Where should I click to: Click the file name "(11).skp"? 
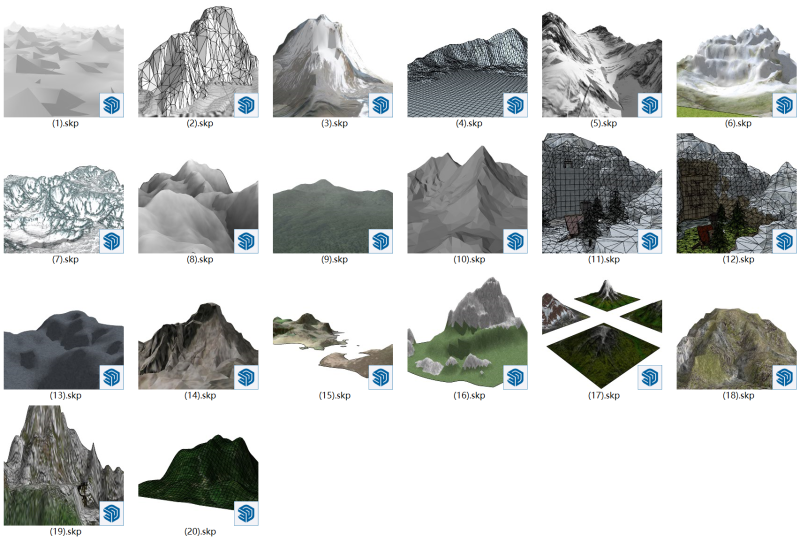604,259
